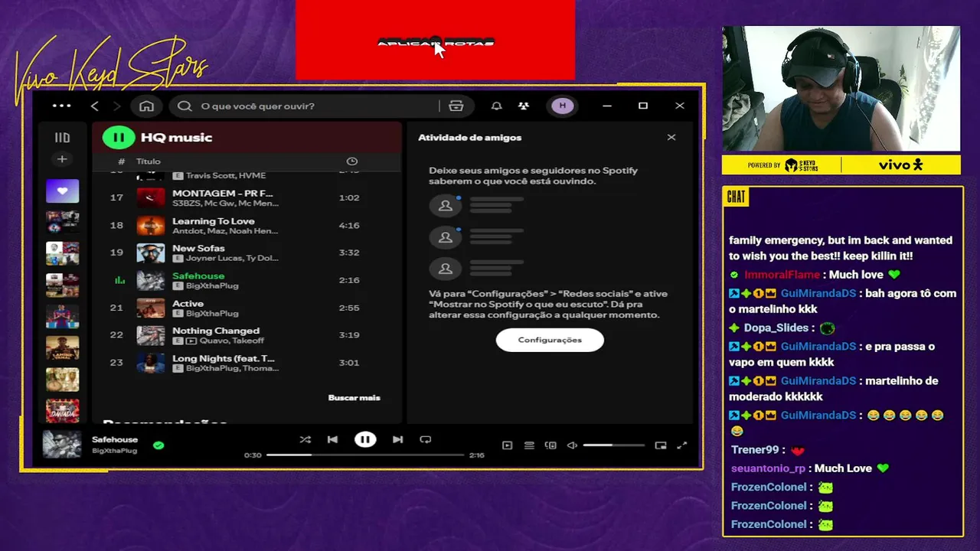980x551 pixels.
Task: Mute with the speaker icon
Action: (x=572, y=445)
